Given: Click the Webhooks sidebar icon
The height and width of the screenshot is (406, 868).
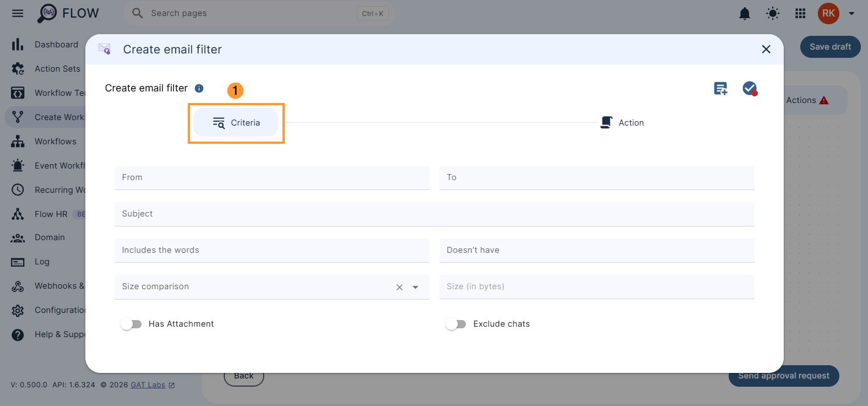Looking at the screenshot, I should [x=18, y=286].
